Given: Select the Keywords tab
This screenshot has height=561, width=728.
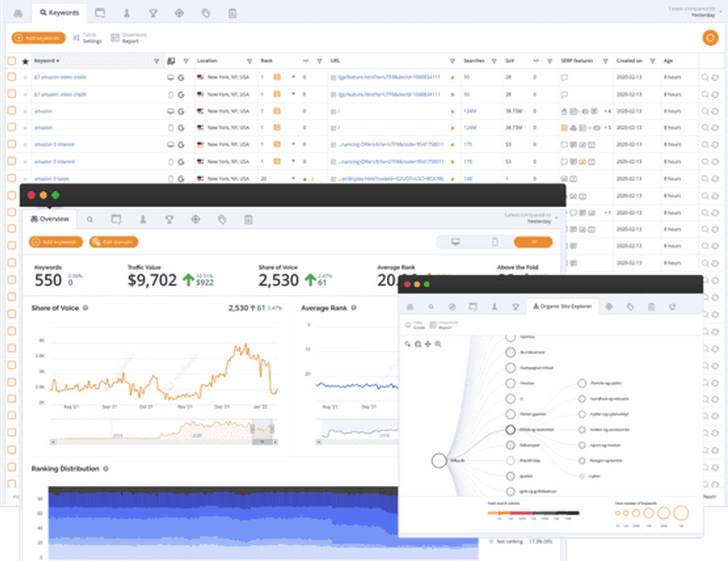Looking at the screenshot, I should pos(59,12).
